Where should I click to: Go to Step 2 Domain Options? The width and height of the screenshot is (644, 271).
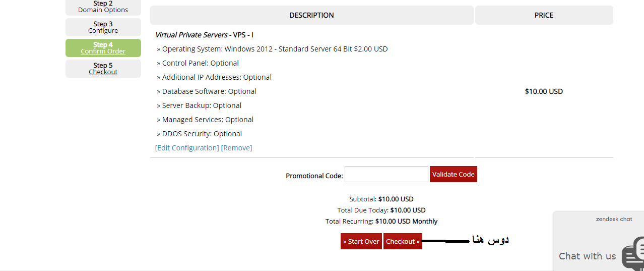coord(103,7)
